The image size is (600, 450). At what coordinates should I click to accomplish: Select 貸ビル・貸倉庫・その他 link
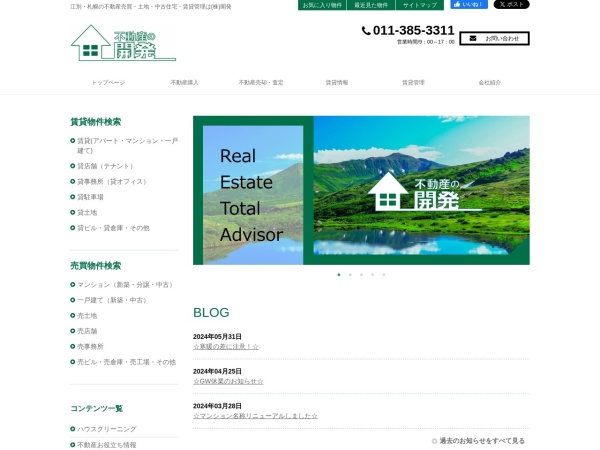click(113, 228)
